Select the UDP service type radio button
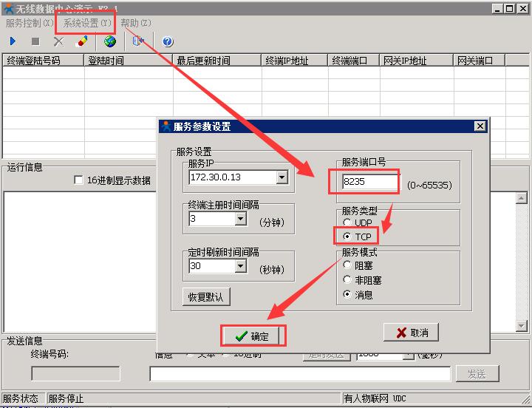This screenshot has width=532, height=408. click(347, 222)
